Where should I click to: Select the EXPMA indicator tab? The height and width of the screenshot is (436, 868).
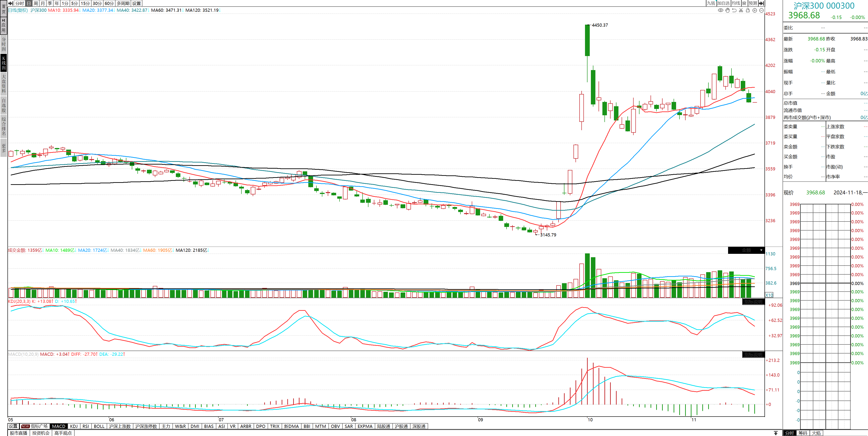point(365,426)
